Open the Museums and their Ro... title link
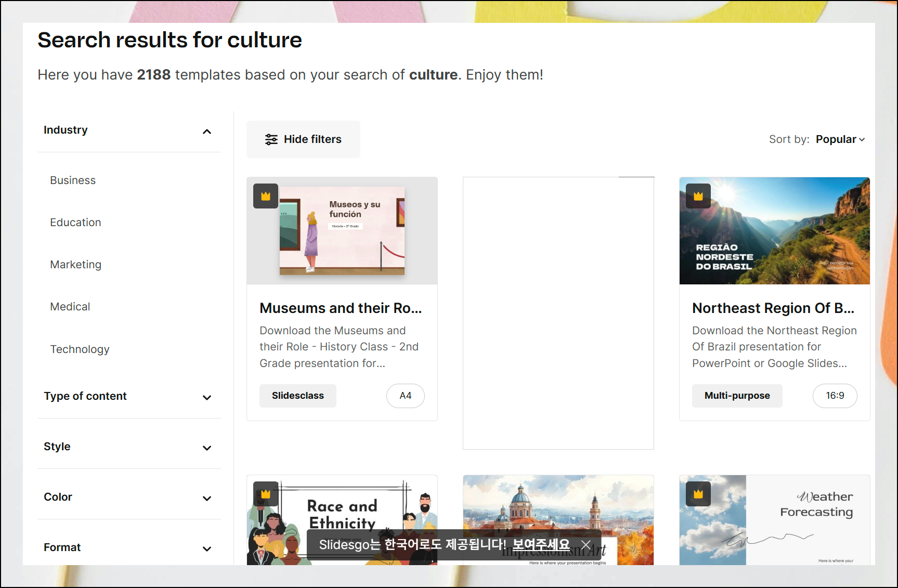Image resolution: width=898 pixels, height=588 pixels. click(341, 308)
